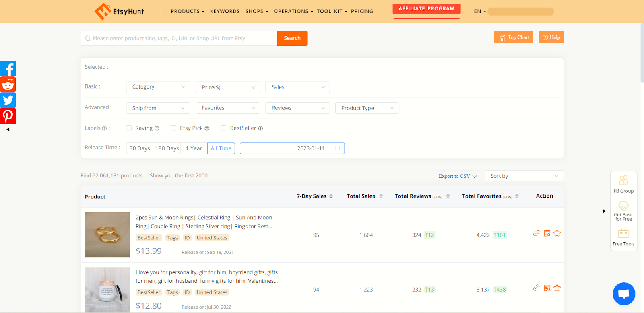Viewport: 644px width, 313px height.
Task: Click the info icon next to BestSeller label
Action: 261,128
